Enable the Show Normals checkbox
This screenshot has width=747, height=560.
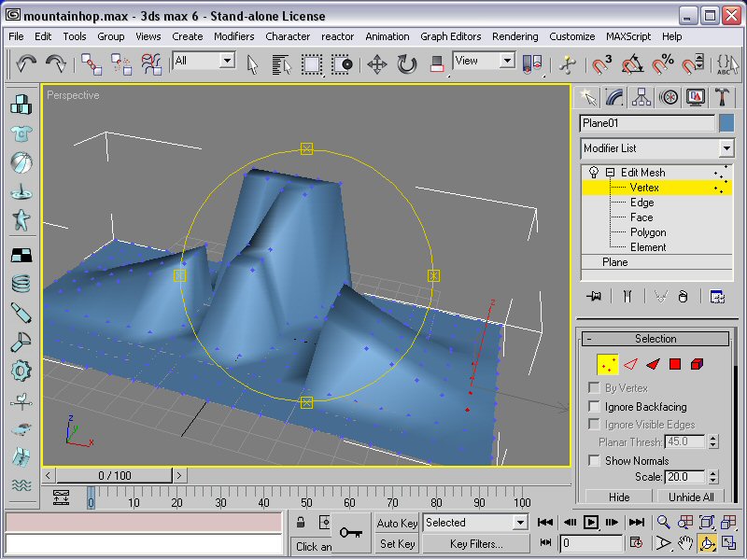point(594,460)
